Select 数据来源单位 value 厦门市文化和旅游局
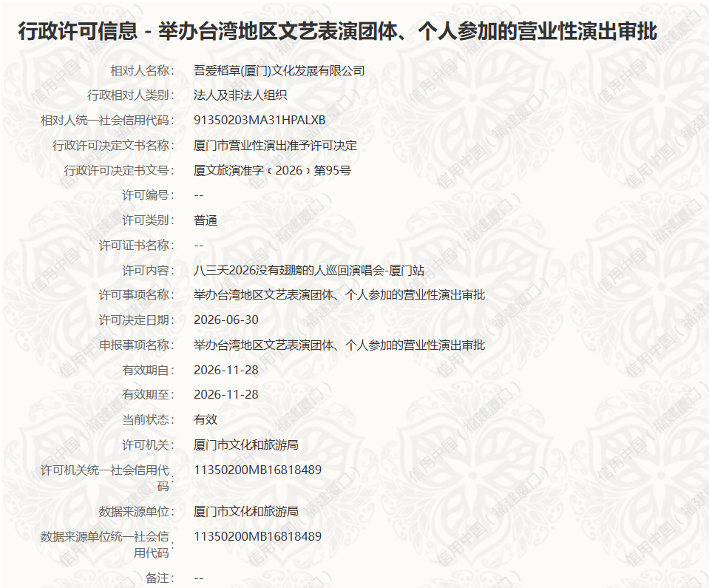Image resolution: width=709 pixels, height=588 pixels. tap(246, 511)
